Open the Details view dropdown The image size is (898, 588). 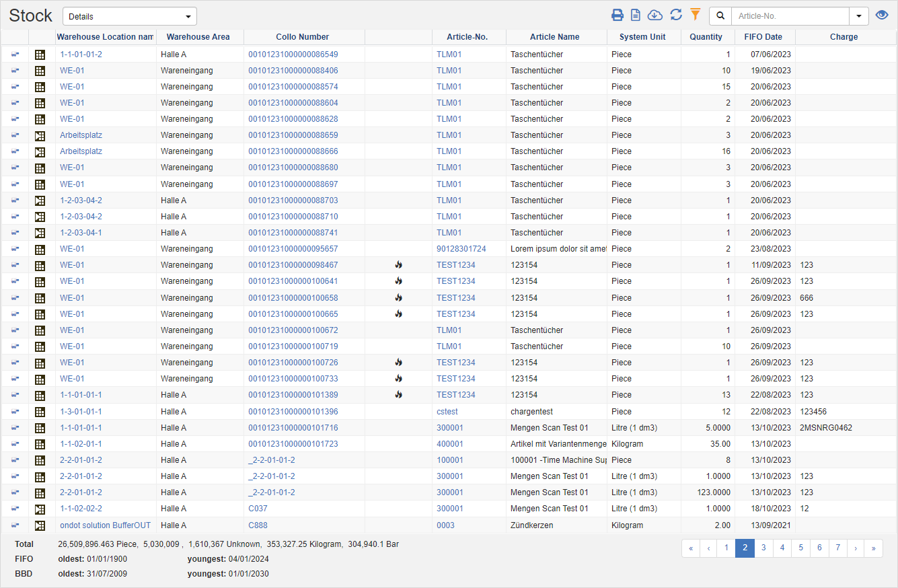[129, 15]
